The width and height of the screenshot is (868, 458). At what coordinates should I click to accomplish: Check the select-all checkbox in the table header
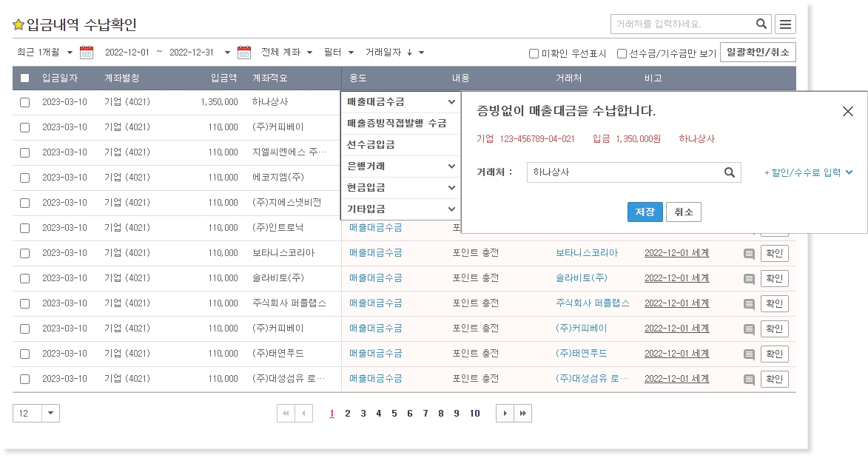click(x=25, y=78)
